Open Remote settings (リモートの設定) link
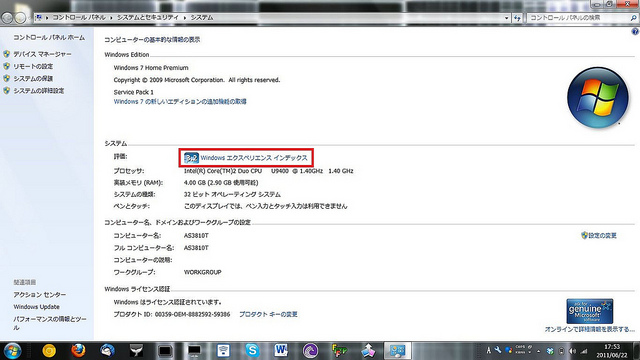Image resolution: width=640 pixels, height=360 pixels. pyautogui.click(x=33, y=67)
